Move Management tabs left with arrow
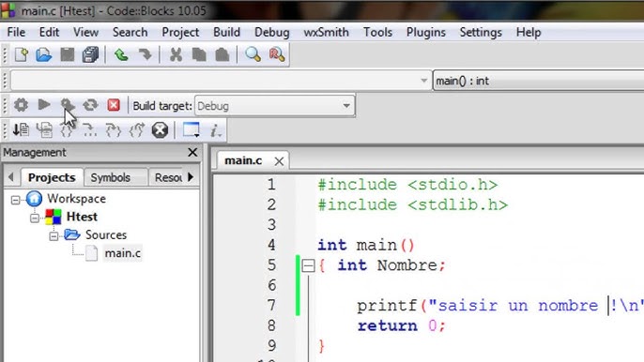This screenshot has height=362, width=644. [x=10, y=177]
